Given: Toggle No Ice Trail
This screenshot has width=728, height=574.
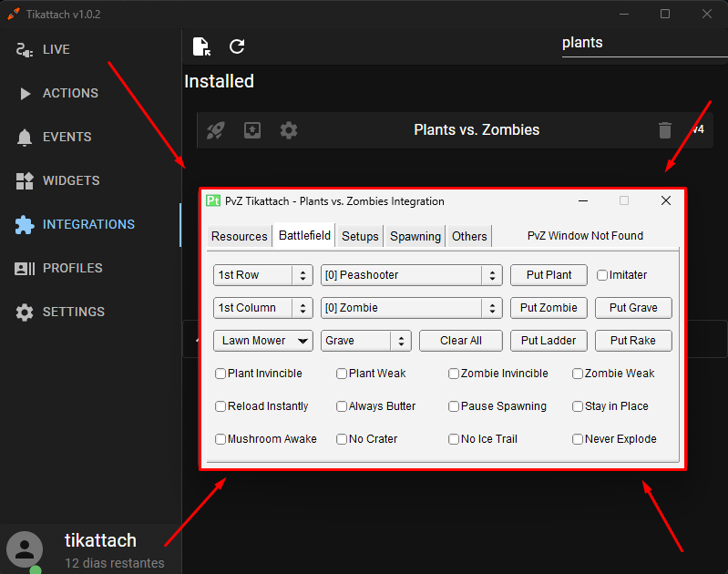Looking at the screenshot, I should click(x=454, y=439).
